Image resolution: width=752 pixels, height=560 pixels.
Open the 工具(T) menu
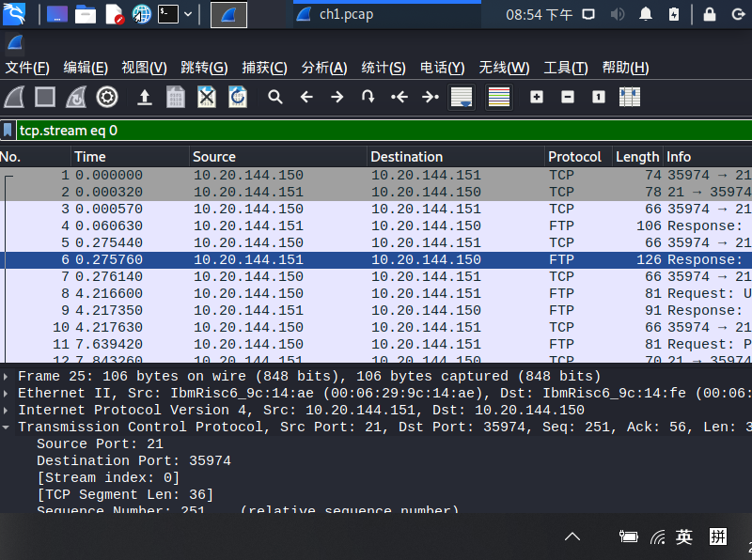coord(566,68)
